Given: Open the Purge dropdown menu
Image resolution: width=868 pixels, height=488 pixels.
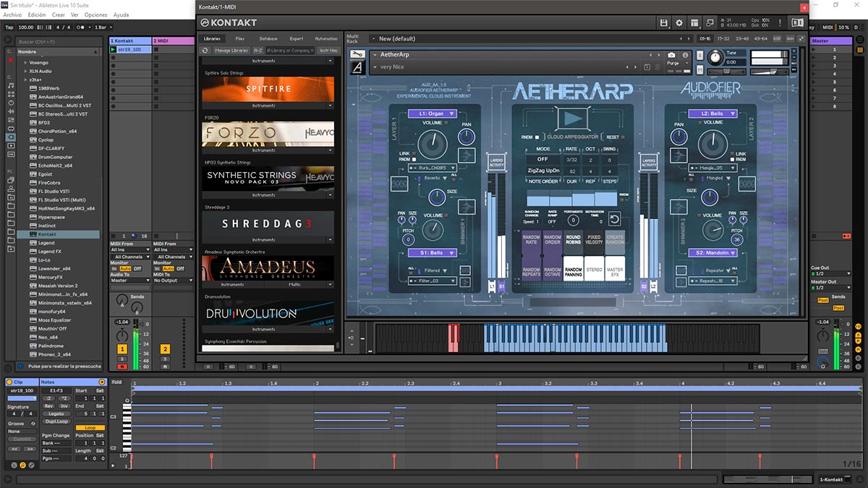Looking at the screenshot, I should point(676,63).
